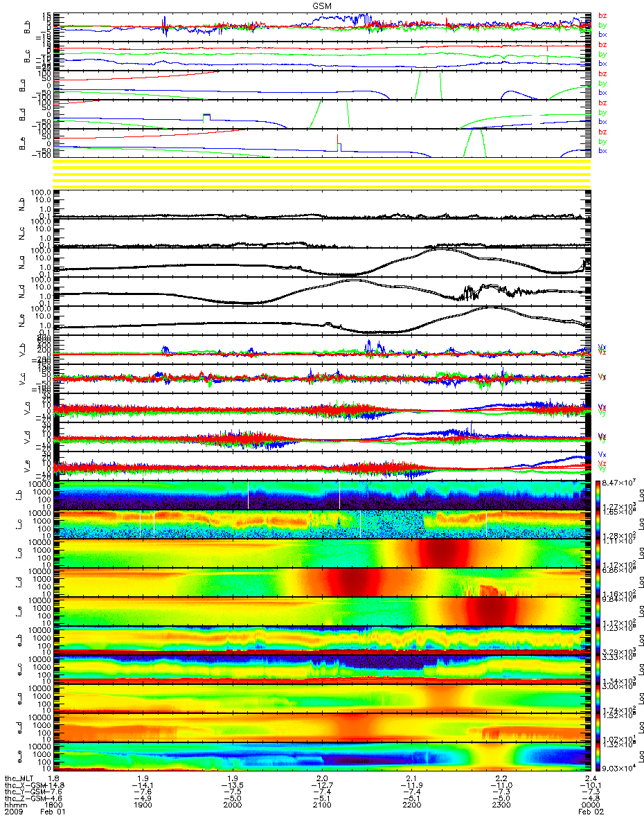644x831 pixels.
Task: Click the red bz legend of B_b panel
Action: tap(602, 16)
